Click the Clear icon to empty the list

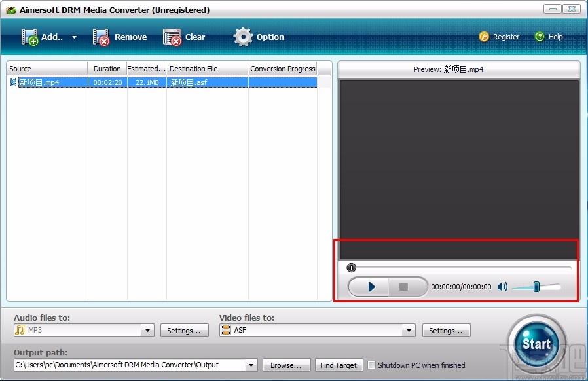[x=172, y=37]
